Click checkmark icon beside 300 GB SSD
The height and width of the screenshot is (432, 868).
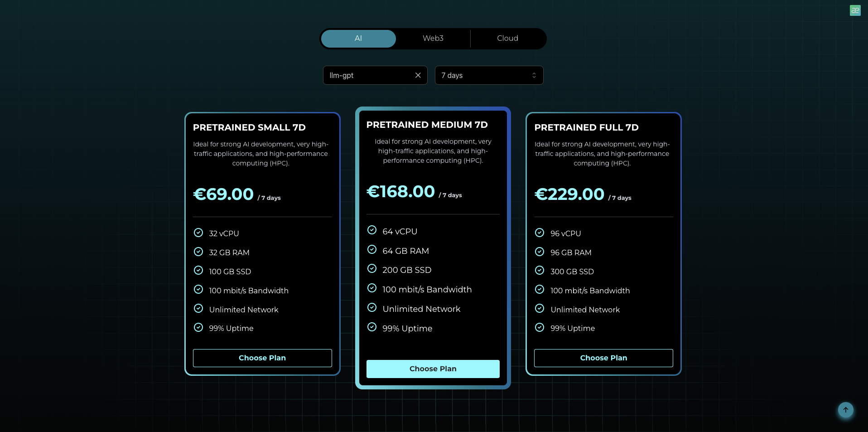540,271
